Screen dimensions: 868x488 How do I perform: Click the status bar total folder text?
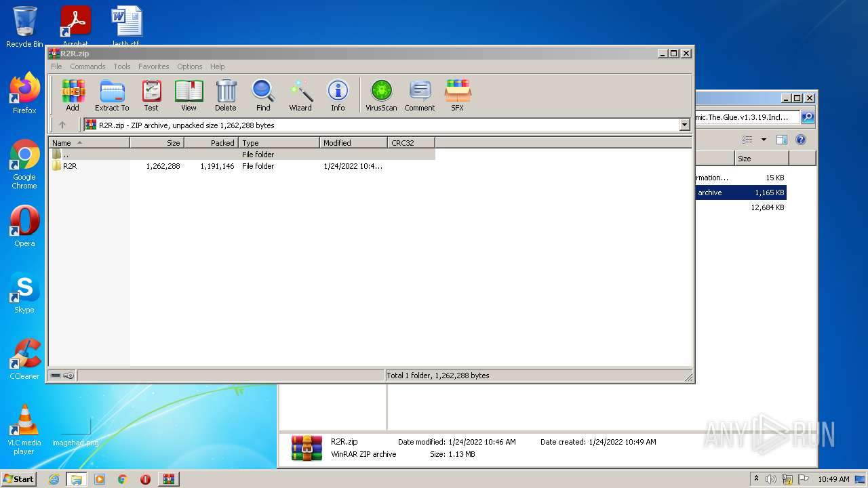438,375
